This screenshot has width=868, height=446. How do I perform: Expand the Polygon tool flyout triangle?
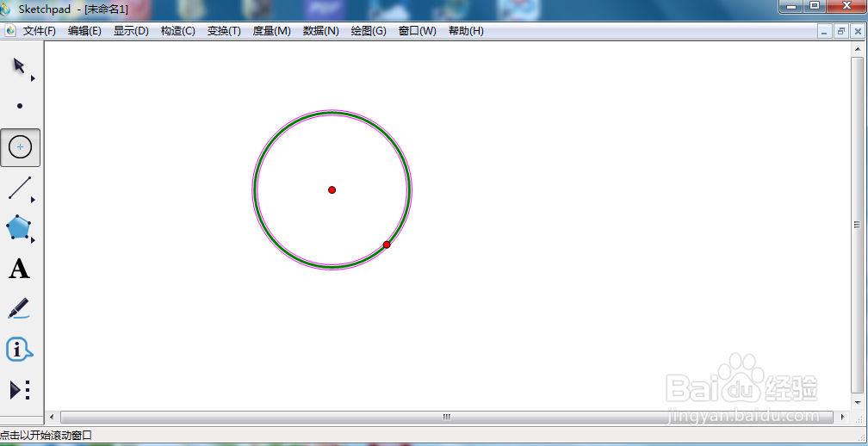(33, 240)
